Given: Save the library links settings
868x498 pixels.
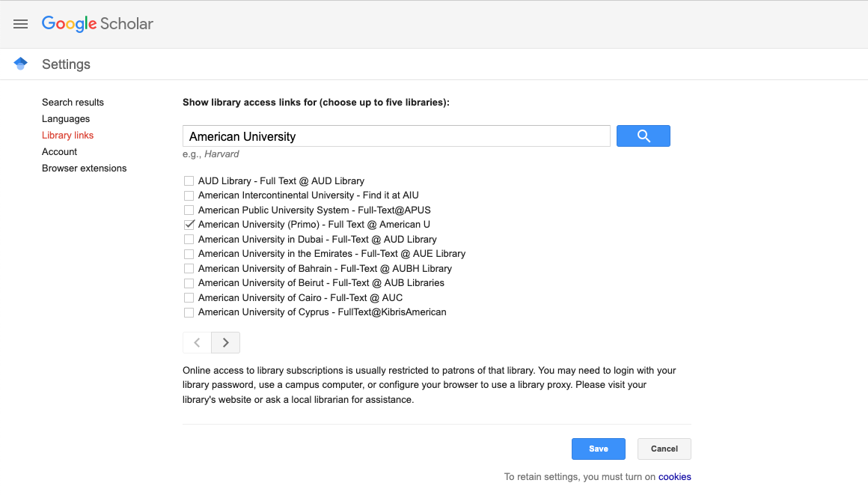Looking at the screenshot, I should pyautogui.click(x=598, y=449).
